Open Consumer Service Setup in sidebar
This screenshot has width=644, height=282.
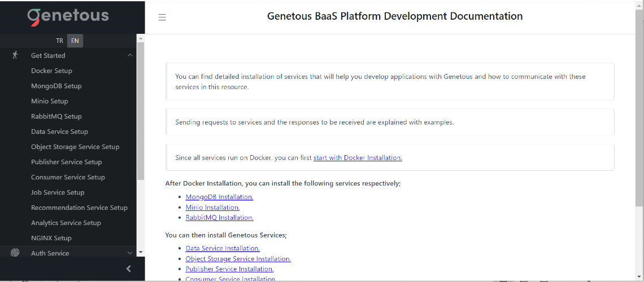(68, 177)
